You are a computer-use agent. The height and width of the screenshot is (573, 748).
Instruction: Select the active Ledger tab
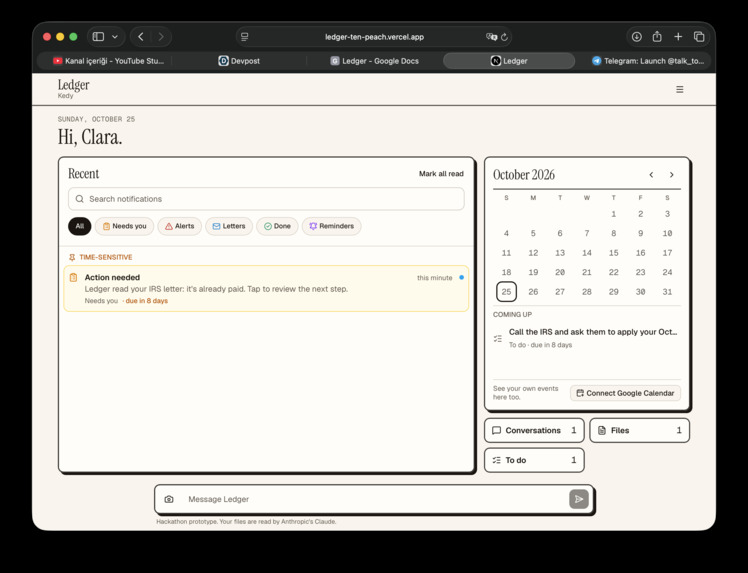pyautogui.click(x=509, y=61)
